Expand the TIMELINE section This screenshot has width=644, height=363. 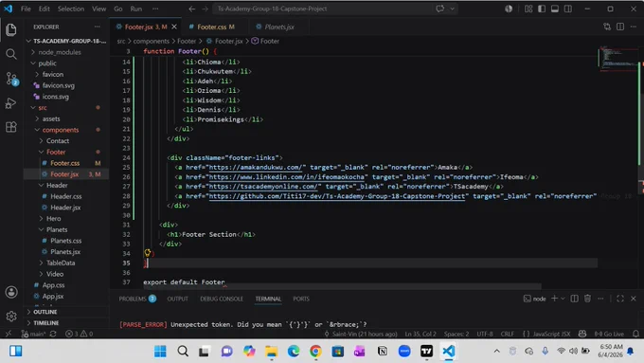point(46,322)
